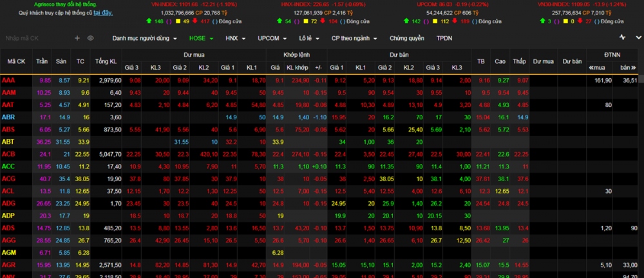Select stock symbol ADP
This screenshot has width=644, height=278.
8,215
